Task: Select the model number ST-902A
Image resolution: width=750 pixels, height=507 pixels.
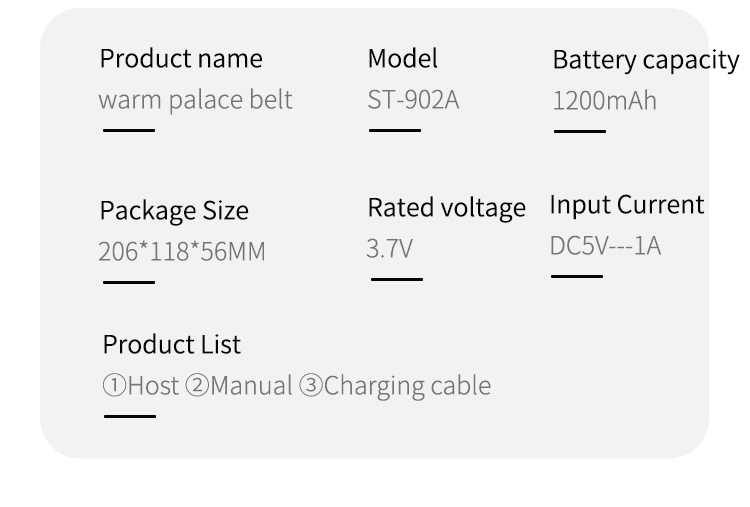Action: point(414,101)
